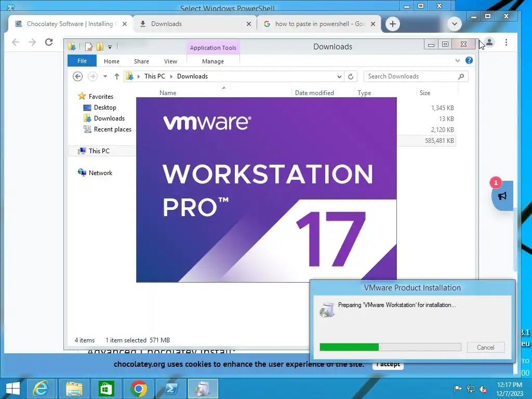The height and width of the screenshot is (399, 532).
Task: Expand the address bar history dropdown
Action: (339, 77)
